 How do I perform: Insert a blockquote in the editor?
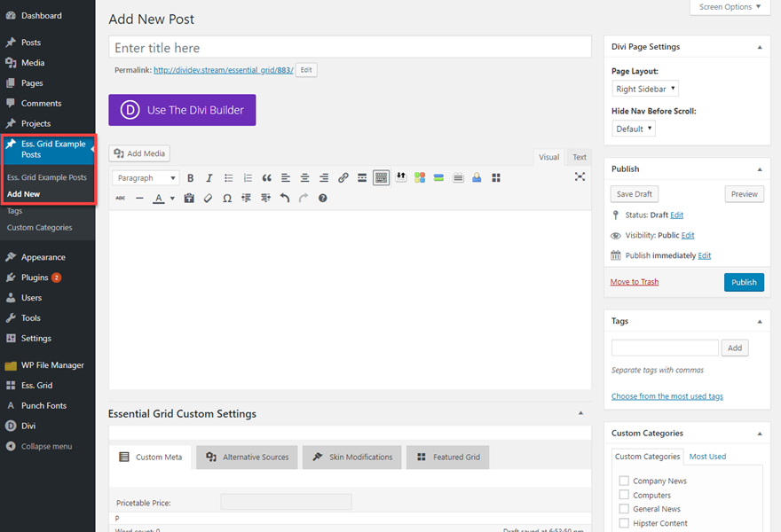266,178
